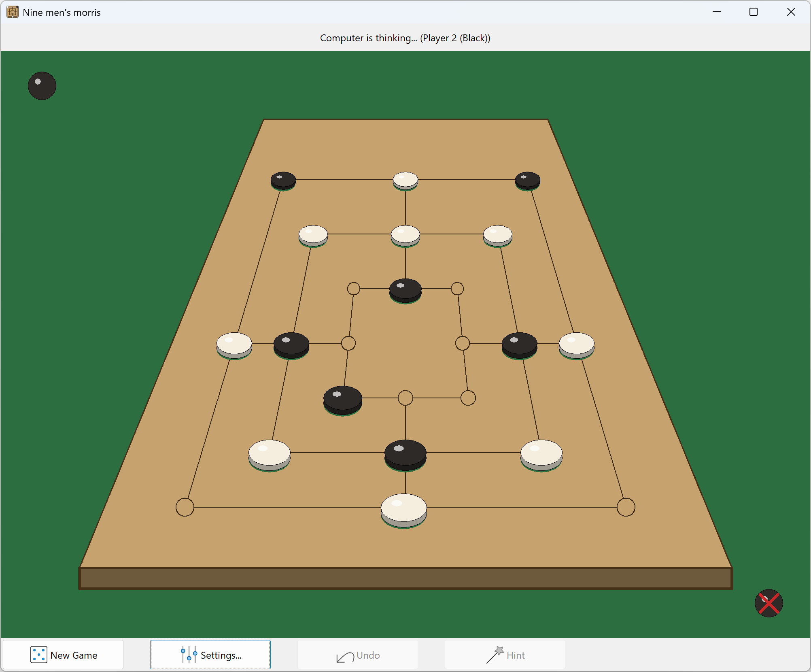
Task: Click the crossed-out captured black piece icon
Action: point(769,603)
